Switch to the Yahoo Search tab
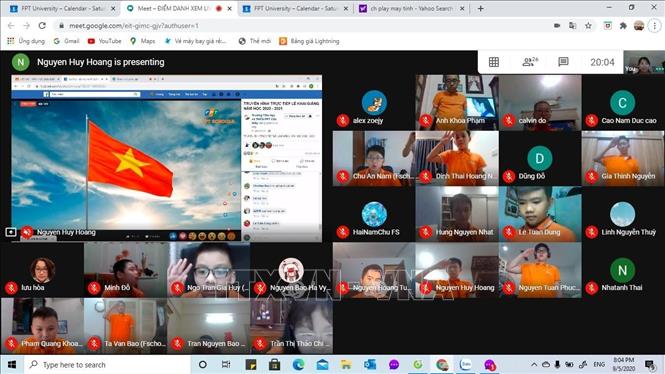The width and height of the screenshot is (665, 374). [412, 8]
